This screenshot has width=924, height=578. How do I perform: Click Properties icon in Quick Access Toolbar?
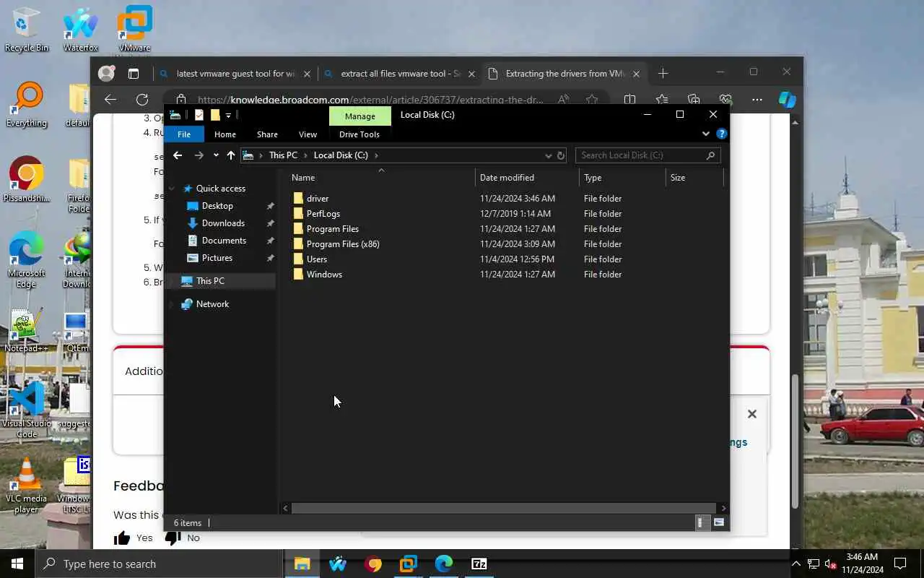[x=199, y=115]
